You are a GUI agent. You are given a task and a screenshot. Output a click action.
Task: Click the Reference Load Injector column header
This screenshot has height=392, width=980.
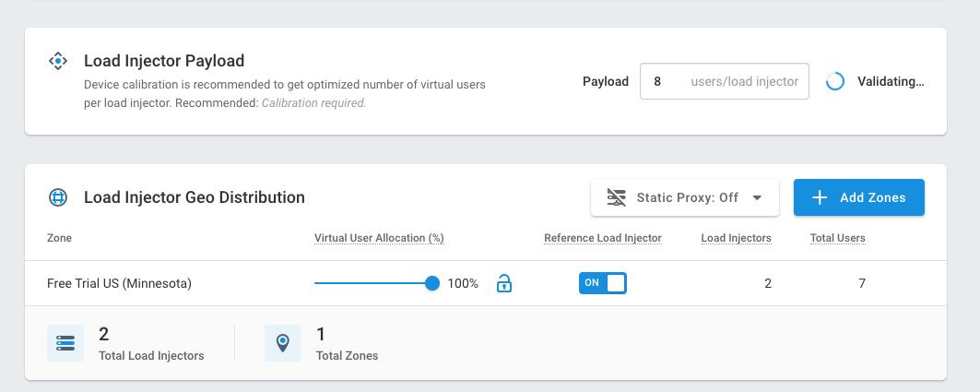[602, 238]
